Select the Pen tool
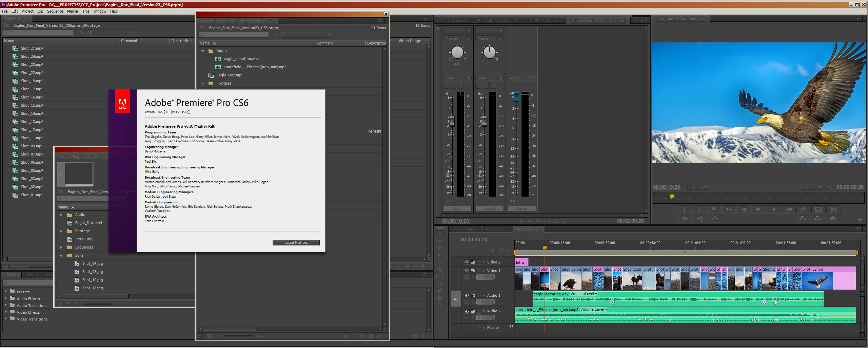Image resolution: width=868 pixels, height=348 pixels. (440, 291)
